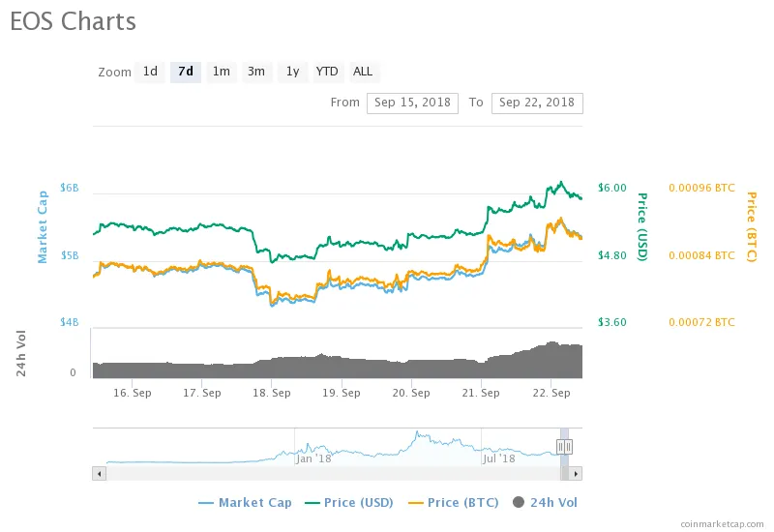Select the 1d zoom range
The width and height of the screenshot is (774, 532).
150,72
